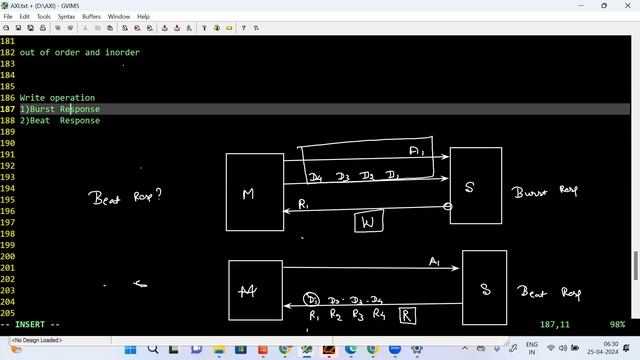Open the Edit menu
This screenshot has height=360, width=640.
pos(24,16)
